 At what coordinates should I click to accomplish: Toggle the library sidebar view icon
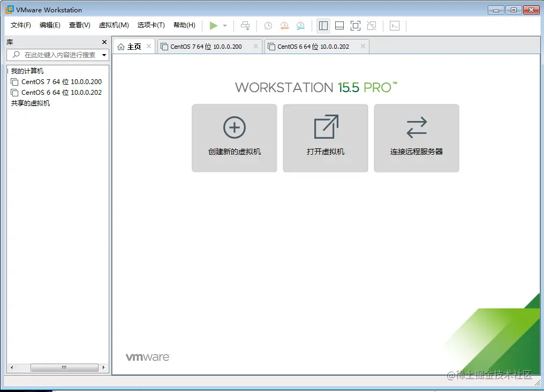[x=323, y=26]
